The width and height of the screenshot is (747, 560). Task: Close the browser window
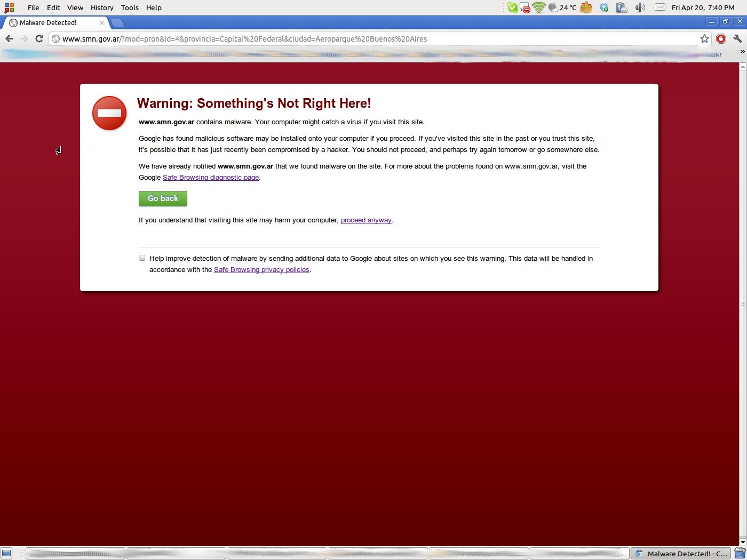tap(740, 22)
